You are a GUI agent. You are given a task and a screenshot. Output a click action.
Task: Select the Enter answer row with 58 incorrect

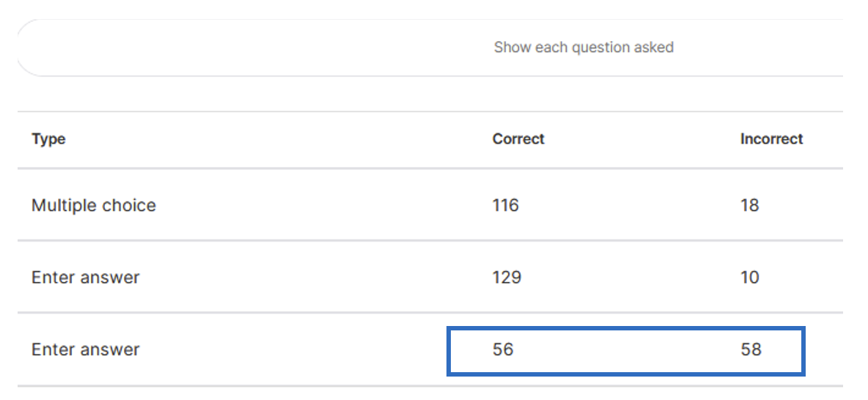pyautogui.click(x=430, y=349)
